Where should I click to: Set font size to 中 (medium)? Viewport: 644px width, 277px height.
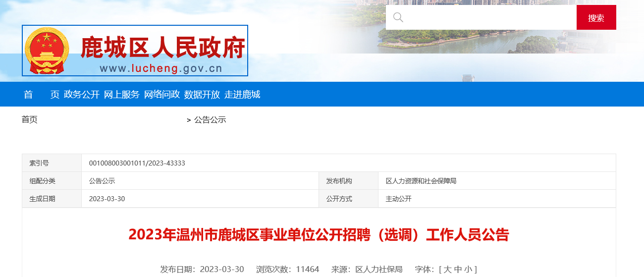pos(458,270)
